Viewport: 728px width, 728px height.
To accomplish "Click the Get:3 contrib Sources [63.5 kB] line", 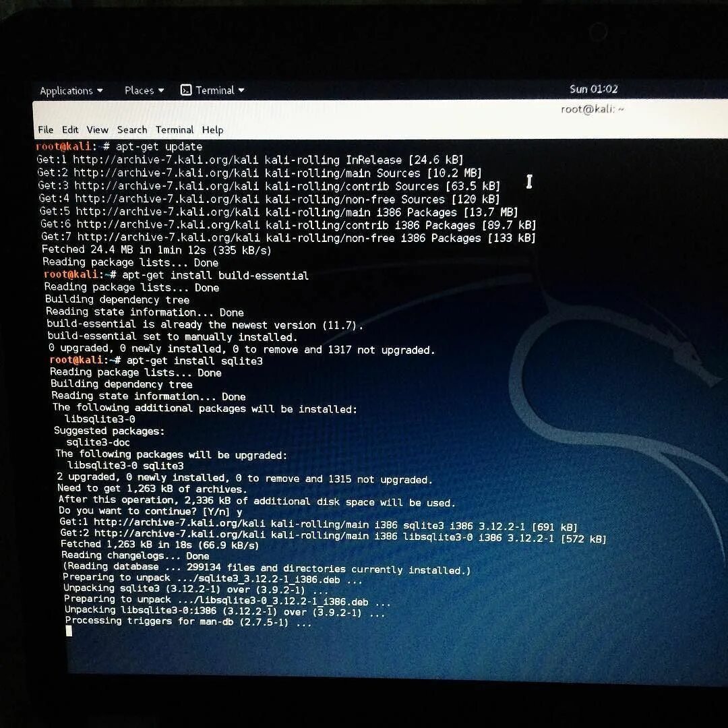I will click(x=269, y=186).
